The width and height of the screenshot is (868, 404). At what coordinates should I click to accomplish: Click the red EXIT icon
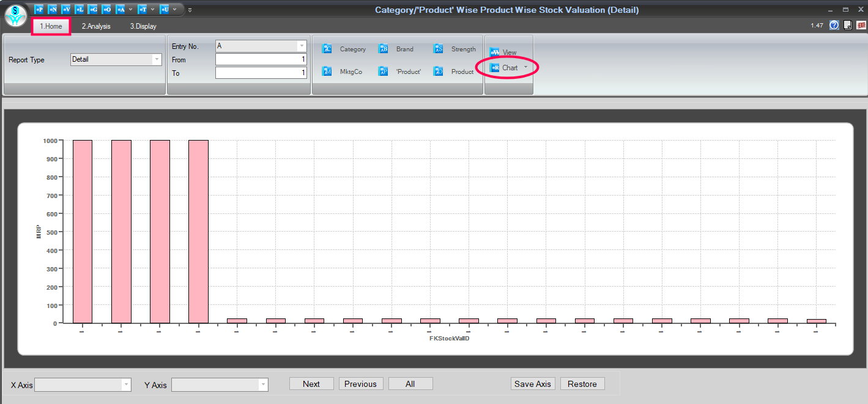861,25
